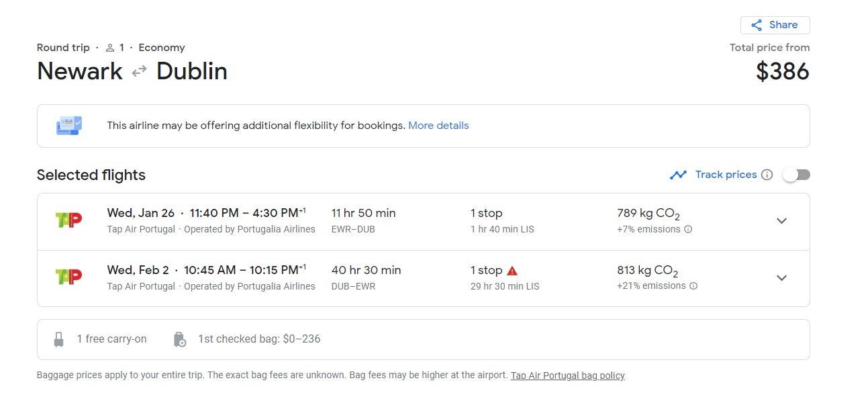The height and width of the screenshot is (395, 868).
Task: Click the Track prices label
Action: 726,175
